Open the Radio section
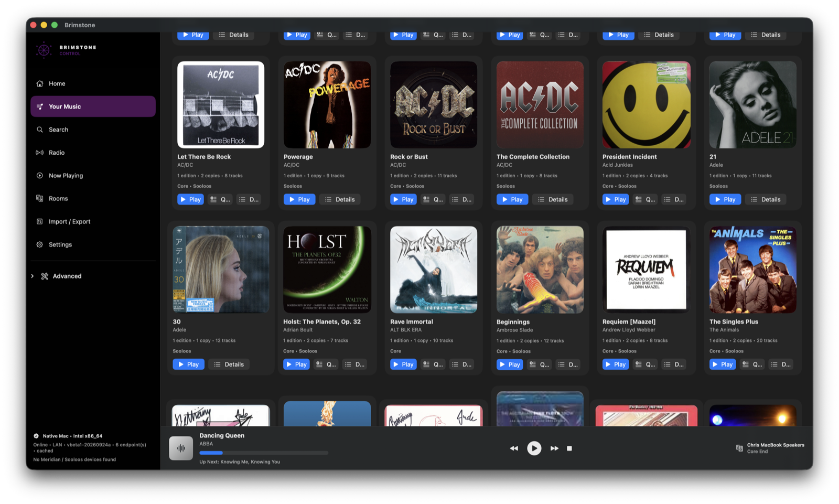839x504 pixels. tap(93, 153)
